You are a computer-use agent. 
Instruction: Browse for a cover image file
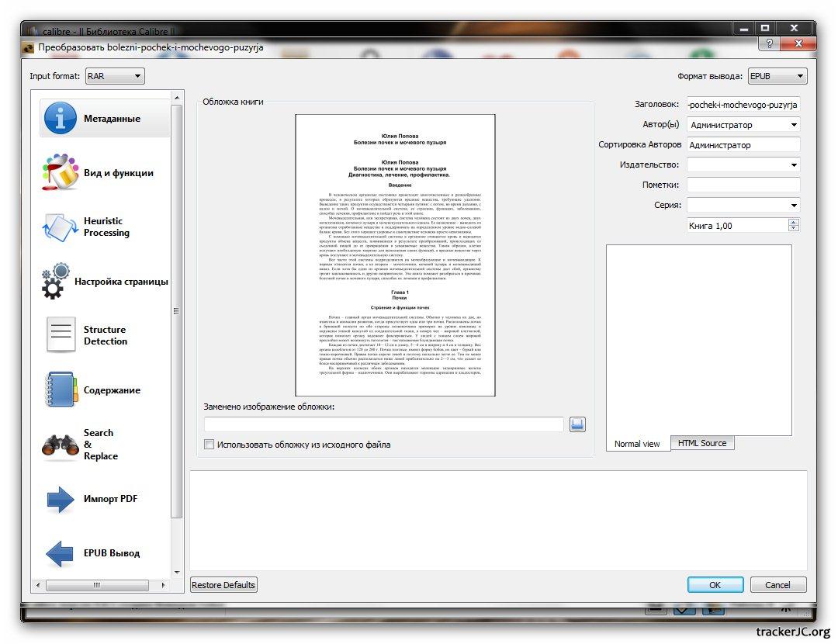pyautogui.click(x=577, y=424)
